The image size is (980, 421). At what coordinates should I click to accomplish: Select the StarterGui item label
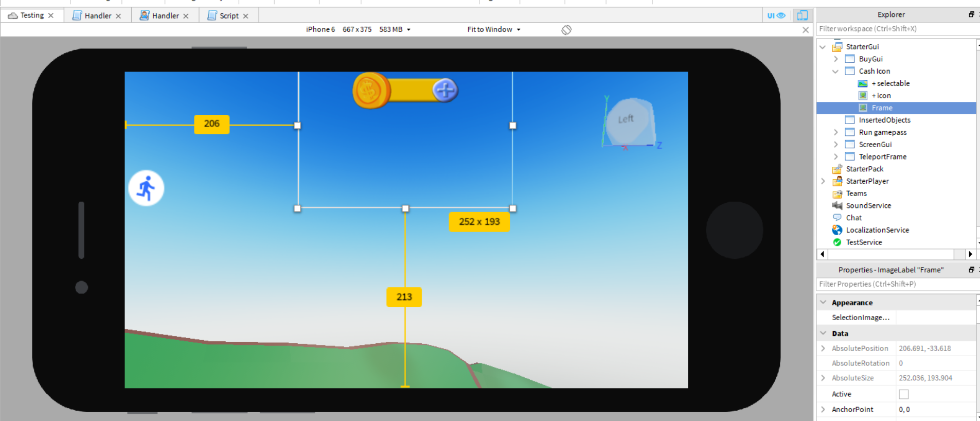(x=863, y=47)
